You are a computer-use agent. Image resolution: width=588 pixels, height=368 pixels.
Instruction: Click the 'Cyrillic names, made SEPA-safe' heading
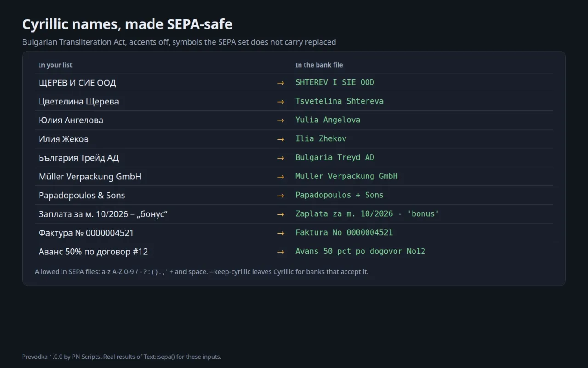click(127, 24)
